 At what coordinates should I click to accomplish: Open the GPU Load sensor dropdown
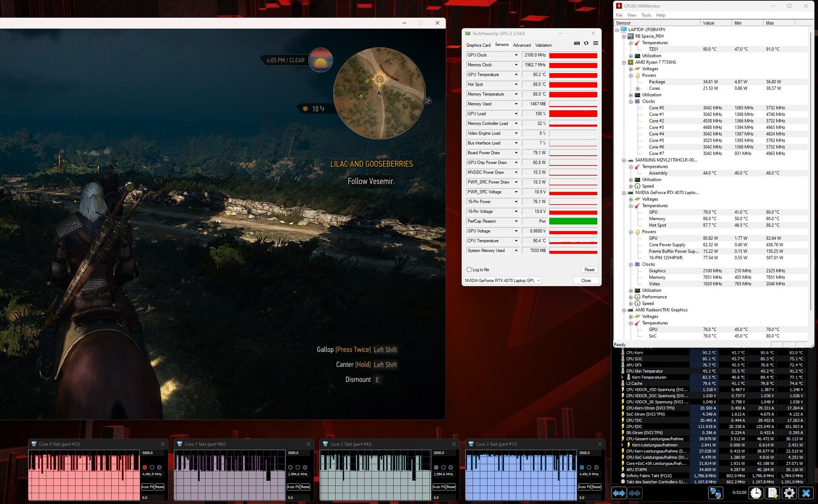point(516,114)
